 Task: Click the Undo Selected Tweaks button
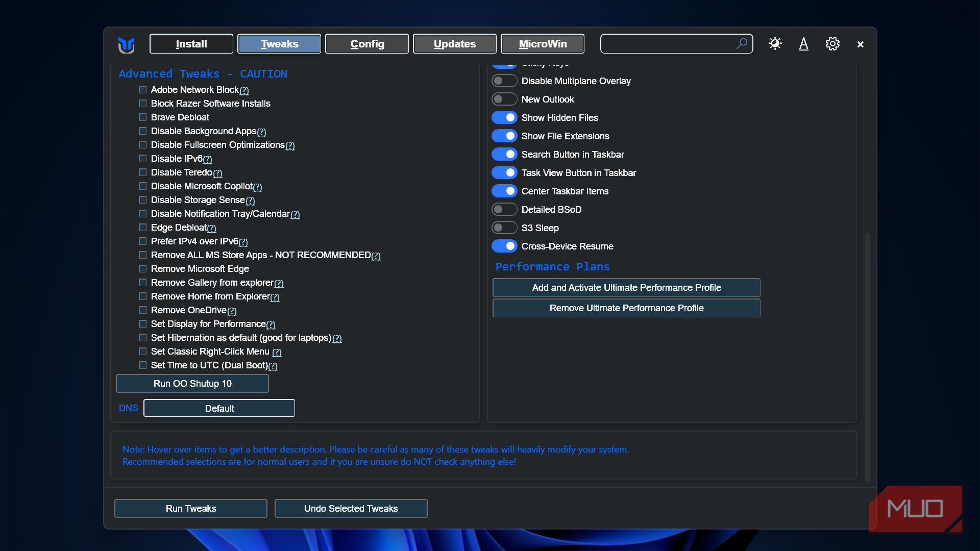[351, 509]
